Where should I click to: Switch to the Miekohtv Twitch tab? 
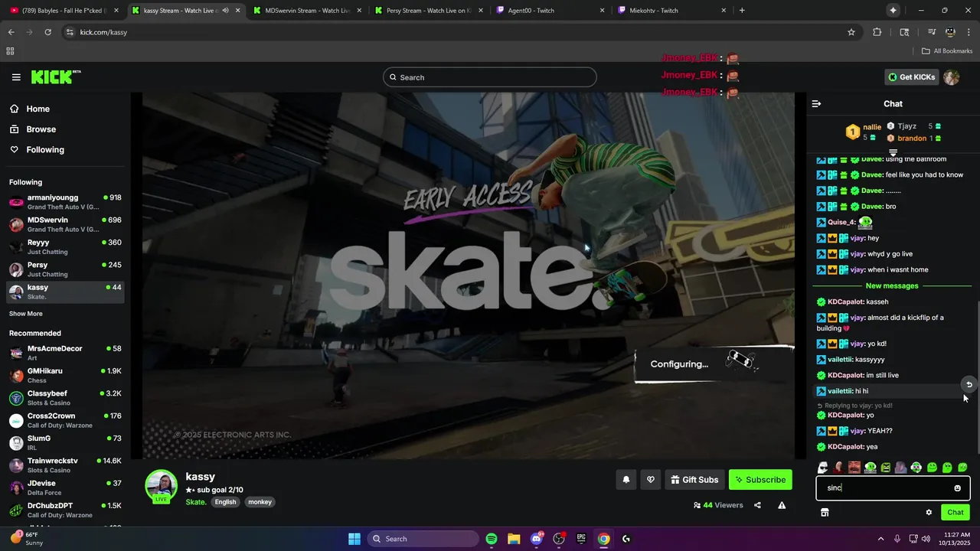tap(671, 11)
